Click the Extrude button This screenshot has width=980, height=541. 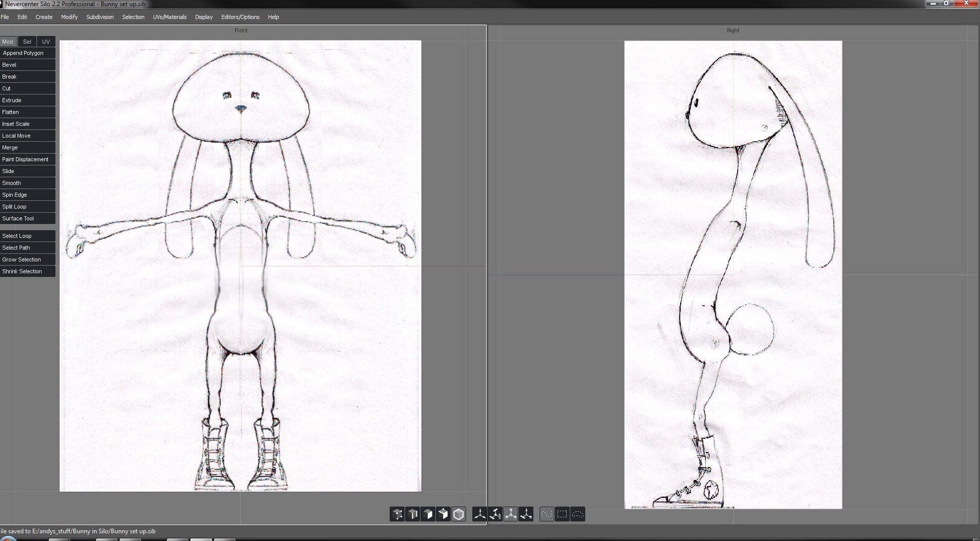pos(28,100)
